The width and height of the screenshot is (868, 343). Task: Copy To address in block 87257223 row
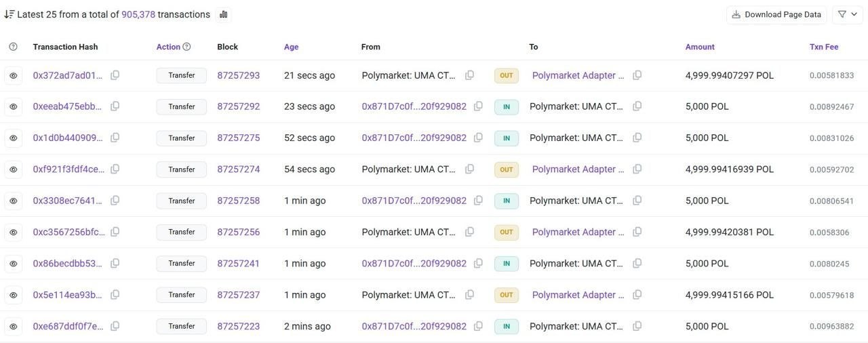pyautogui.click(x=637, y=326)
